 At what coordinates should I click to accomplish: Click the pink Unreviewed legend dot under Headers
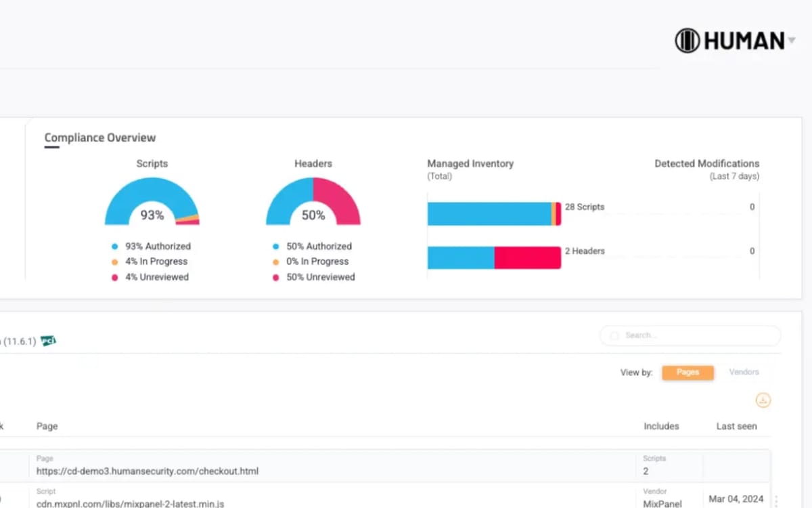(275, 277)
